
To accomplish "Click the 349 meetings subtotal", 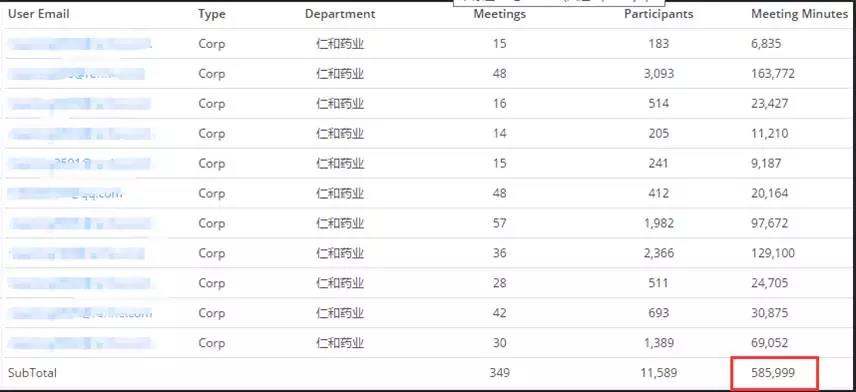I will coord(500,373).
